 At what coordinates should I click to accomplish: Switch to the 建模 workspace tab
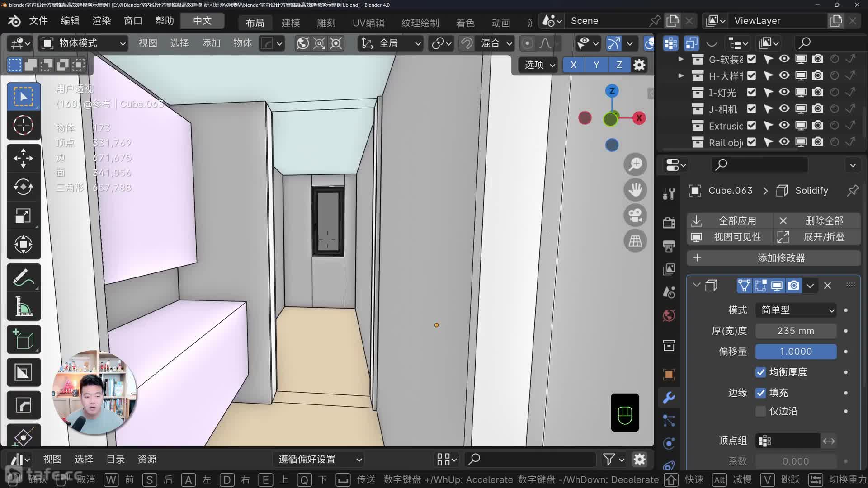coord(290,23)
